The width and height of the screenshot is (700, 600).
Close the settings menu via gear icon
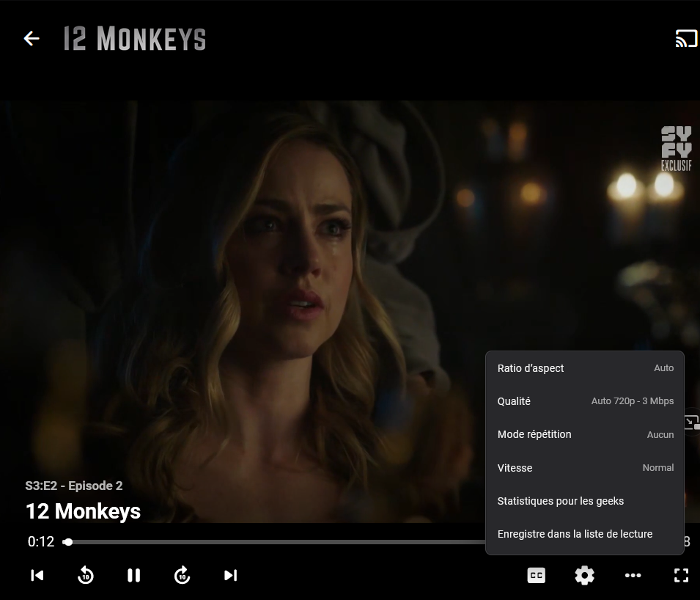tap(584, 576)
